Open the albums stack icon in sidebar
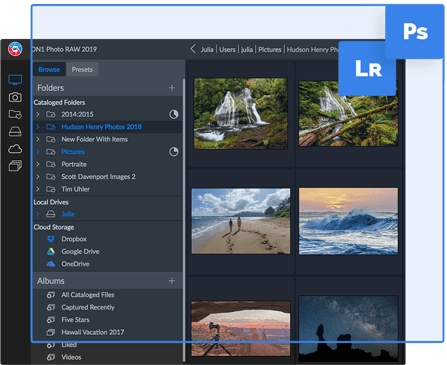The height and width of the screenshot is (365, 447). pyautogui.click(x=15, y=165)
